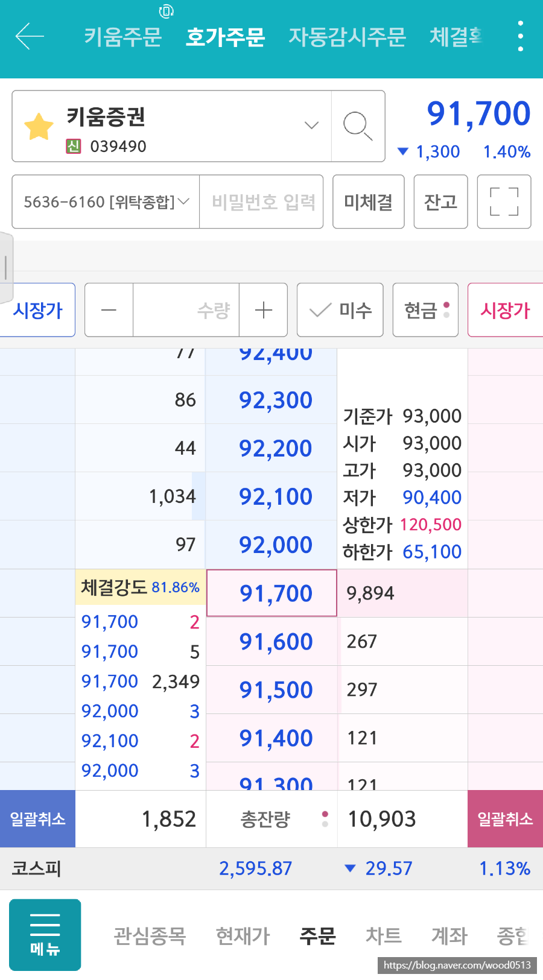The height and width of the screenshot is (980, 543).
Task: Tap the bid quantity 297 cell
Action: click(x=402, y=690)
